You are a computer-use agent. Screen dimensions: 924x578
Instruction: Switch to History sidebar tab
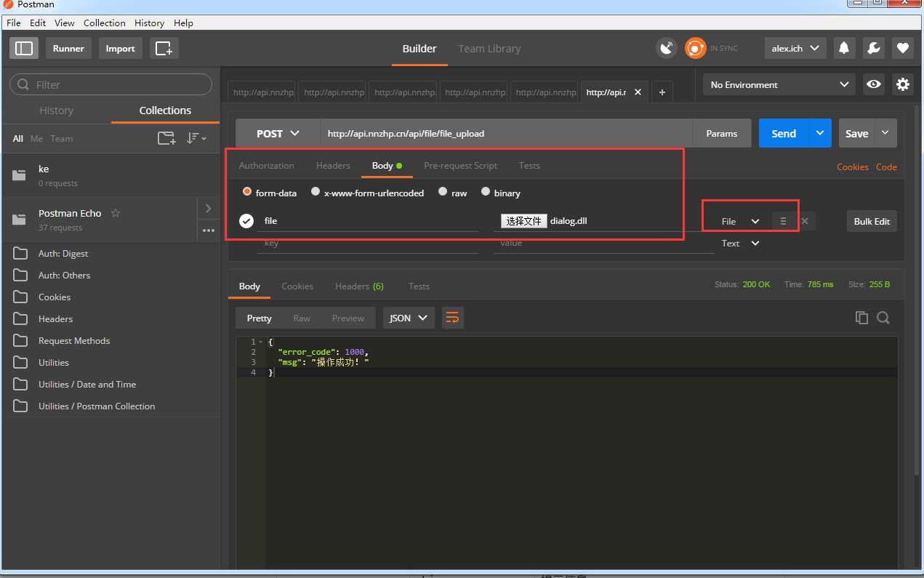tap(57, 111)
